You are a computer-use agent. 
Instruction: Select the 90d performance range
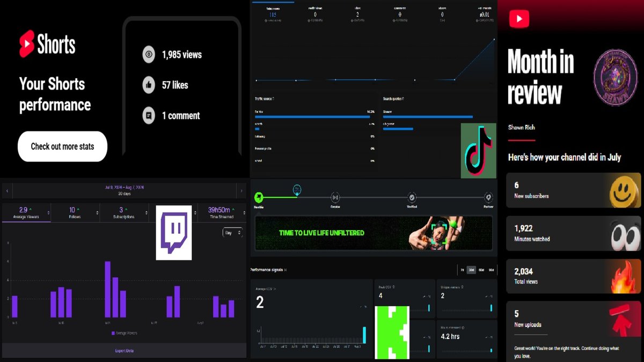[x=491, y=270]
